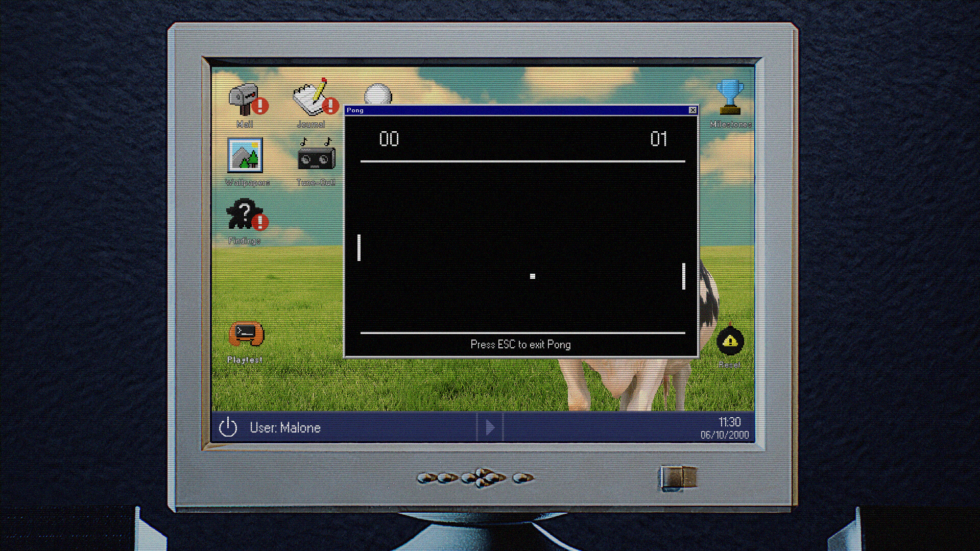Close the Pong window
980x551 pixels.
[x=692, y=110]
